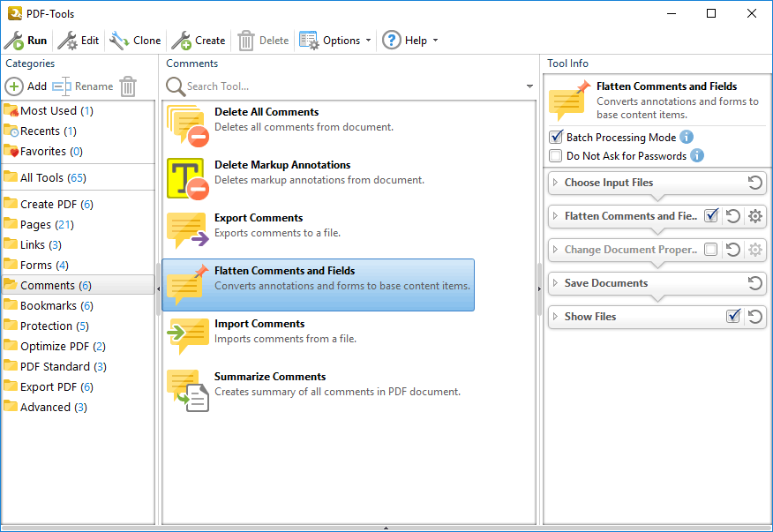
Task: Click the bottom panel expand arrow
Action: click(386, 528)
